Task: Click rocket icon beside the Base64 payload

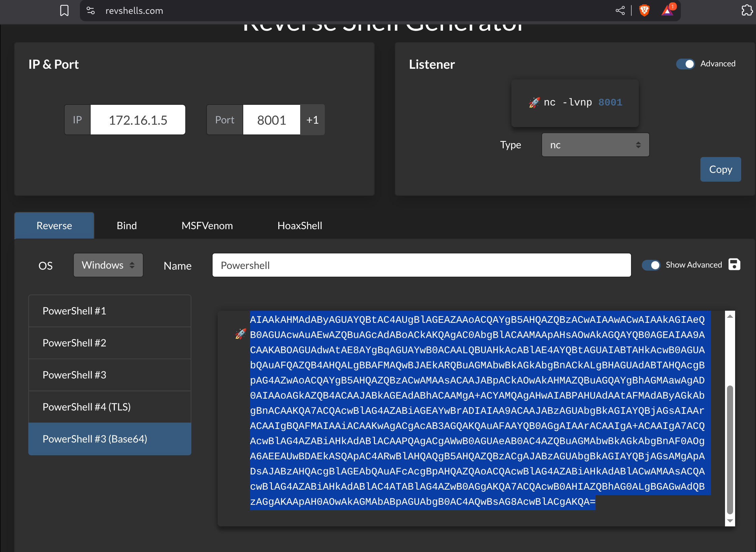Action: pyautogui.click(x=241, y=334)
